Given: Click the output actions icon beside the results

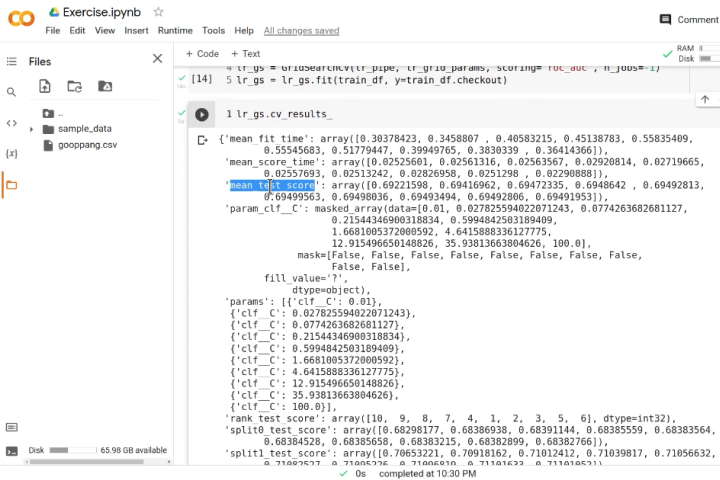Looking at the screenshot, I should 202,140.
